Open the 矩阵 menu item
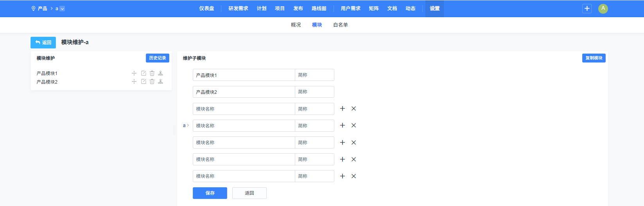Image resolution: width=644 pixels, height=206 pixels. 374,9
